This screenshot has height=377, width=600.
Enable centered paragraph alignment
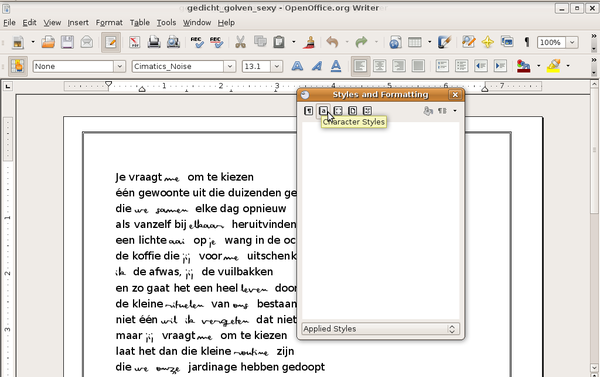(x=379, y=66)
